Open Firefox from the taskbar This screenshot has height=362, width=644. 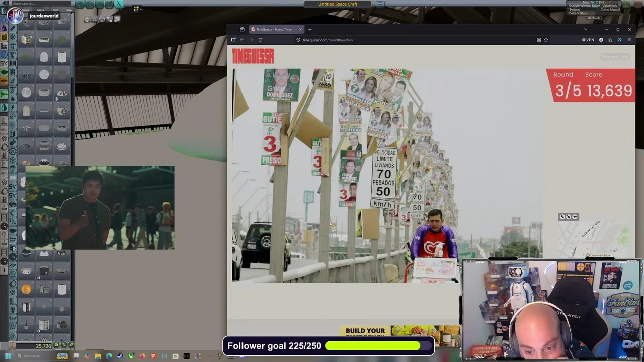(142, 356)
